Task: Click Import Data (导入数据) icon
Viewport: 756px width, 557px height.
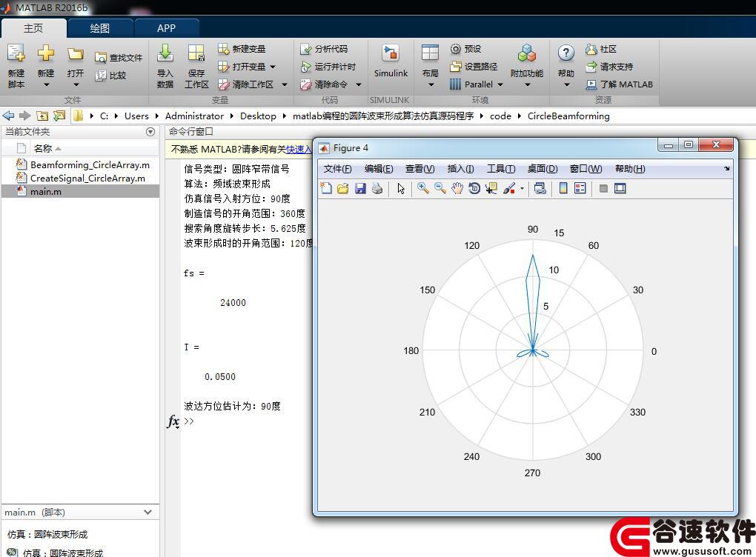Action: click(x=165, y=53)
